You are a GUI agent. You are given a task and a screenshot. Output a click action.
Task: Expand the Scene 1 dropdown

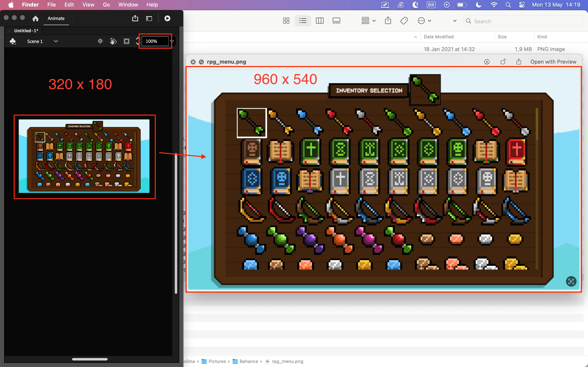[56, 41]
